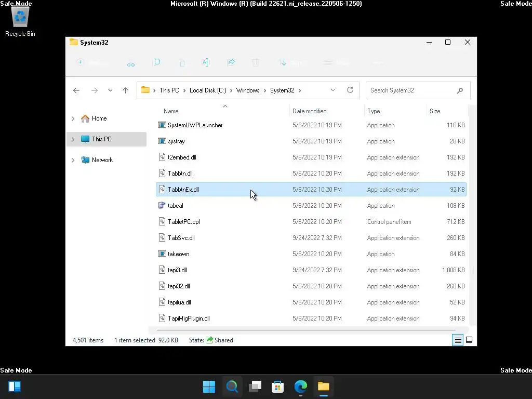
Task: Select the SystemUWPLauncher file icon
Action: pyautogui.click(x=162, y=125)
